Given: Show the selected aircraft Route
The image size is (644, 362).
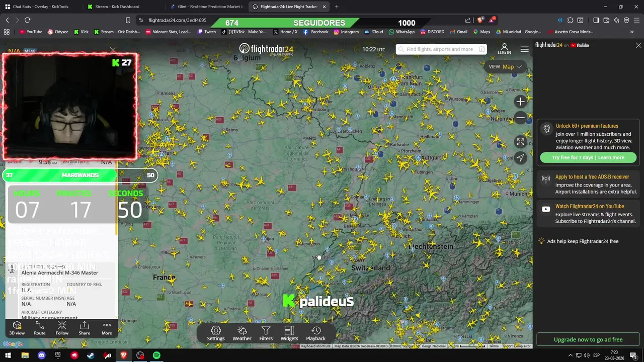Looking at the screenshot, I should click(40, 328).
